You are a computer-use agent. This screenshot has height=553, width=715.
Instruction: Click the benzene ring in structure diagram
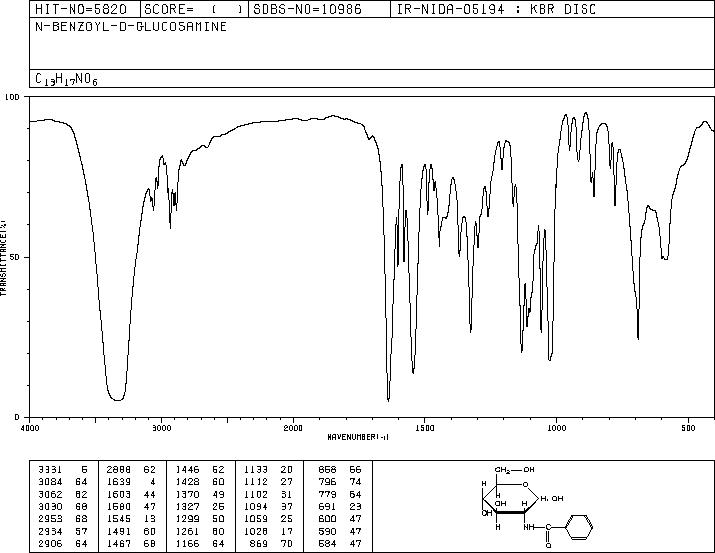tap(579, 527)
